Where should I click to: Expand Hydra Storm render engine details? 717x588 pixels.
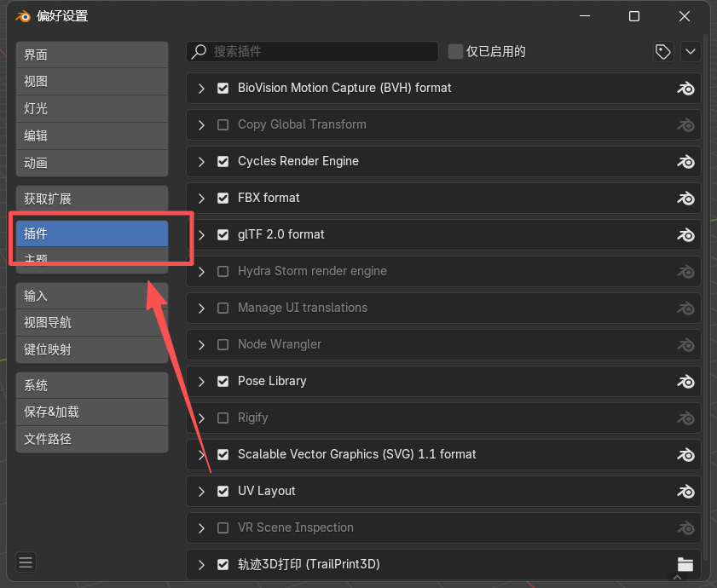pyautogui.click(x=201, y=272)
